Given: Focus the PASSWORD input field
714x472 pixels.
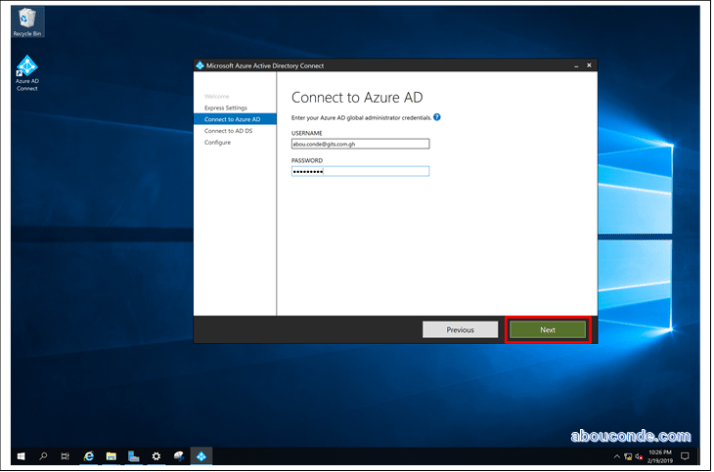Looking at the screenshot, I should pos(359,171).
